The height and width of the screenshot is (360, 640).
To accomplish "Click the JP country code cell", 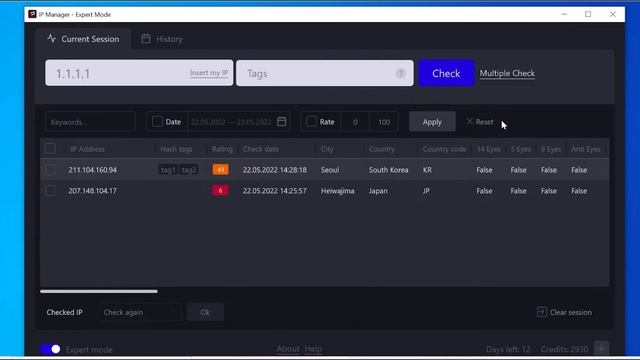I will [427, 191].
